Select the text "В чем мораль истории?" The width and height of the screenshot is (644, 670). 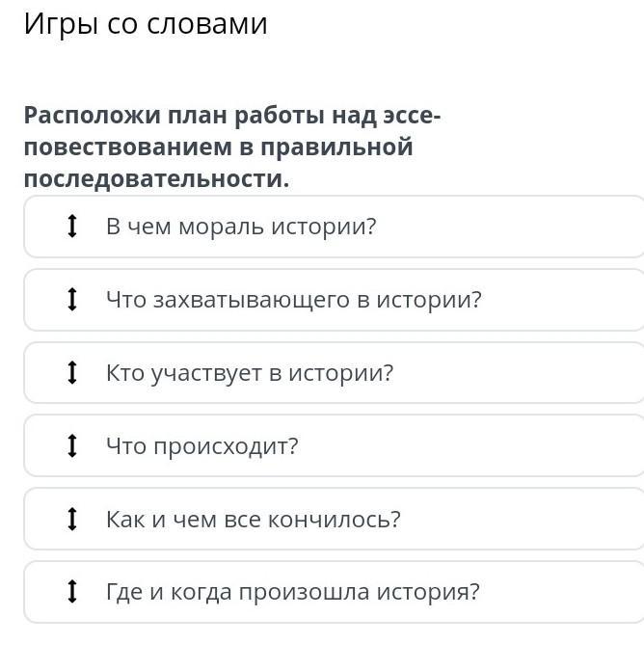tap(240, 227)
